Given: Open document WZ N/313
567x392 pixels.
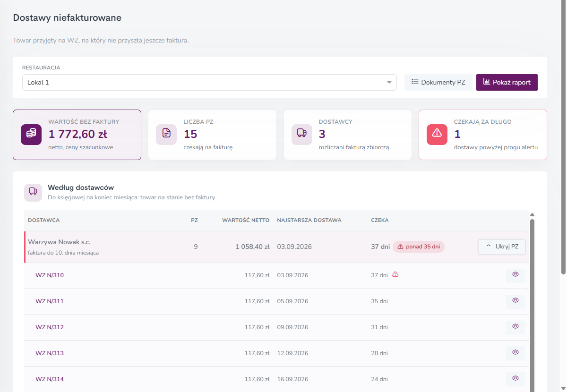Looking at the screenshot, I should pos(50,353).
